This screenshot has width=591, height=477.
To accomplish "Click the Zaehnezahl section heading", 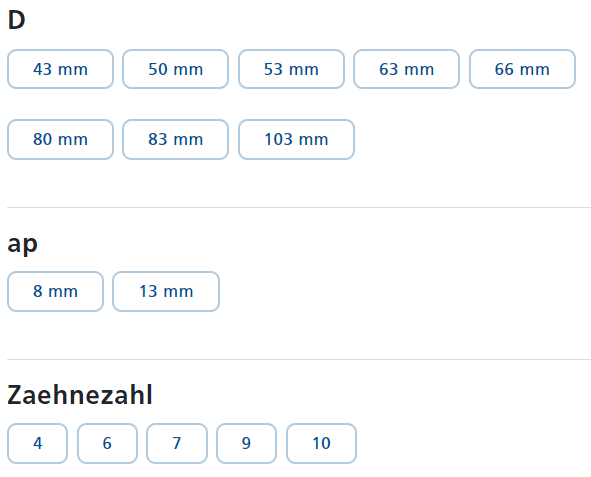I will pyautogui.click(x=80, y=395).
